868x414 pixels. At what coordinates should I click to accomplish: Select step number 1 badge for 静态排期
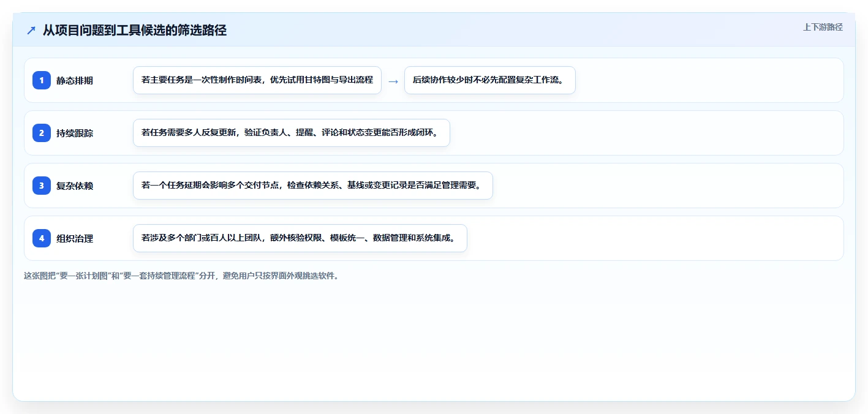42,80
